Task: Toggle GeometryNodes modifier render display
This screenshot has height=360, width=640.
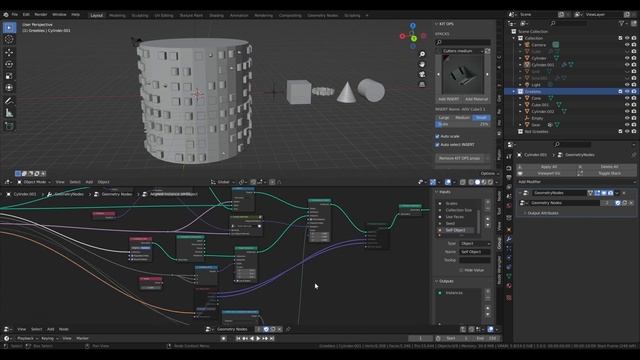Action: coord(610,193)
